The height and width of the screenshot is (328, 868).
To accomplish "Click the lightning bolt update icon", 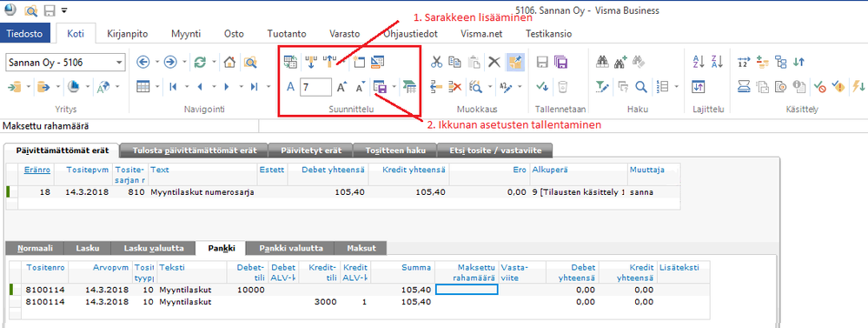I will pos(858,86).
